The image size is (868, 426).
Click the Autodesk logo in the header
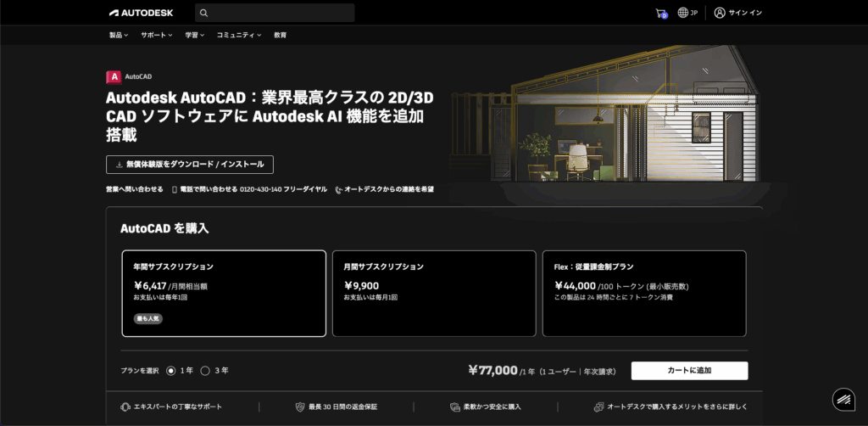pos(142,13)
